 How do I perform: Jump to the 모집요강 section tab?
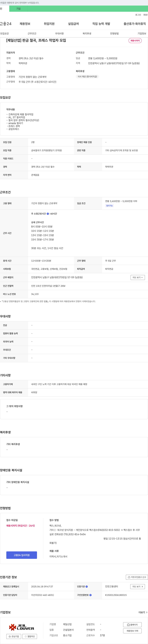[x=4, y=33]
